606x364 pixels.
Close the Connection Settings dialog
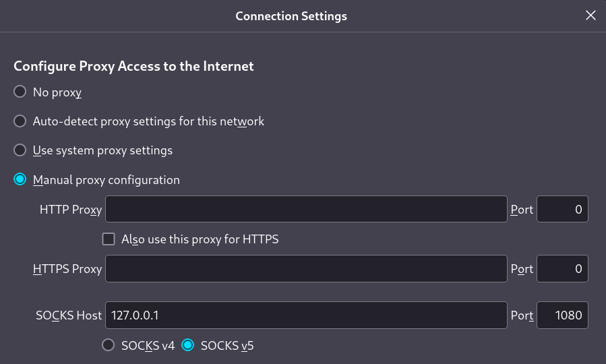coord(590,16)
